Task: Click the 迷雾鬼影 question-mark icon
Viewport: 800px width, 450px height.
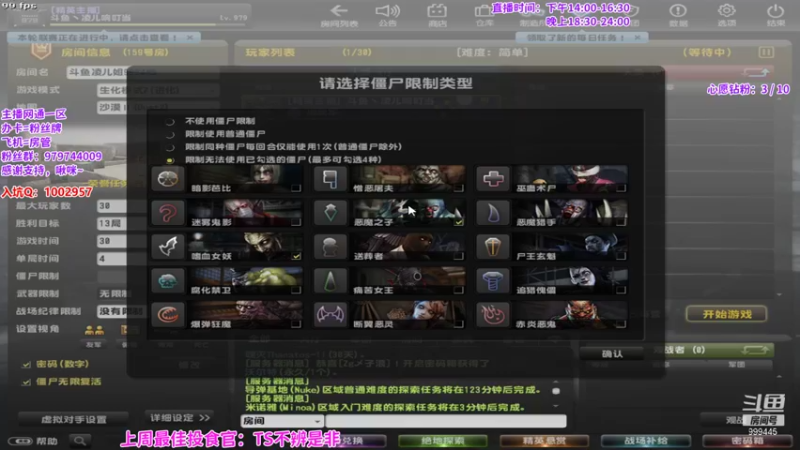Action: point(168,213)
